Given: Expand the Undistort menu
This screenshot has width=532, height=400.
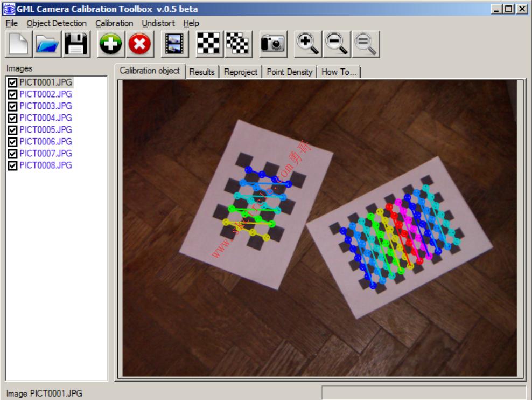Looking at the screenshot, I should pyautogui.click(x=158, y=23).
